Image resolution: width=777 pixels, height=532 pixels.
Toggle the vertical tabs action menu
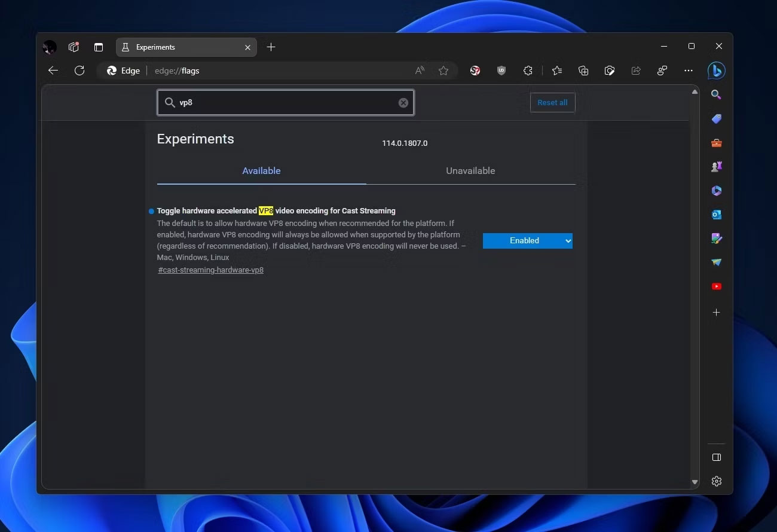point(99,47)
